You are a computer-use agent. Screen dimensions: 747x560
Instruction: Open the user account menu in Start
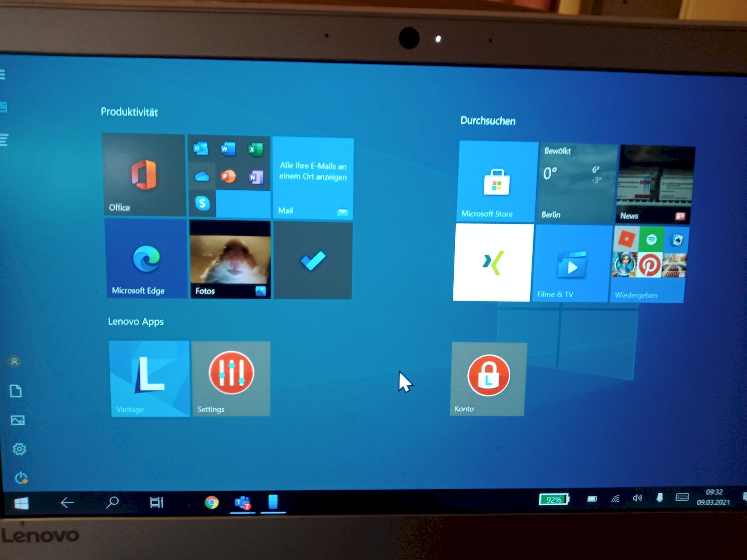14,362
